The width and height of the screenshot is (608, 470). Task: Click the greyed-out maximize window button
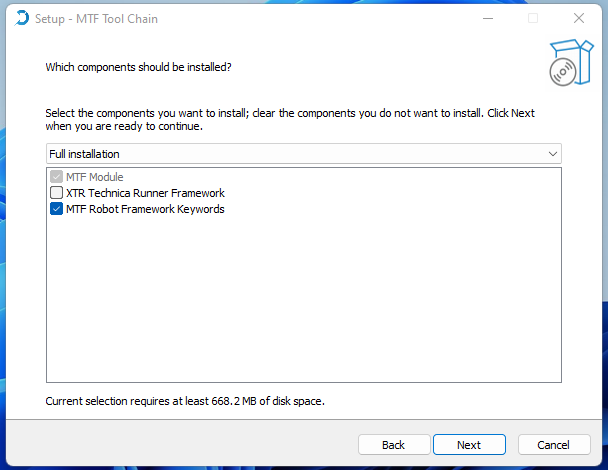click(x=533, y=18)
